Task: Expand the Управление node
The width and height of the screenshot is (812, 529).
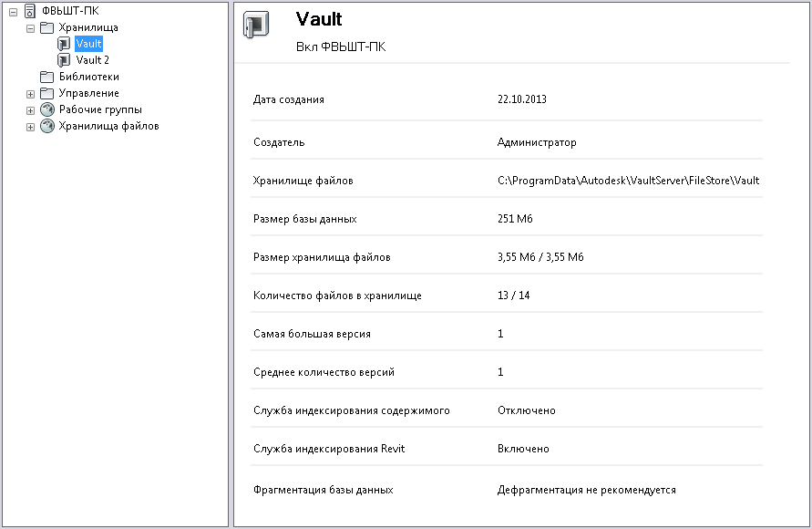Action: pyautogui.click(x=30, y=93)
